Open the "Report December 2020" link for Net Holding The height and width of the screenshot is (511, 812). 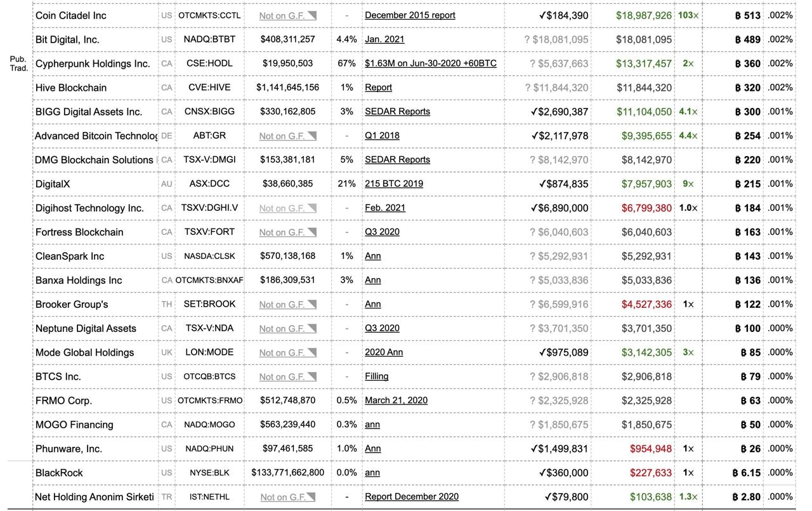pos(411,496)
